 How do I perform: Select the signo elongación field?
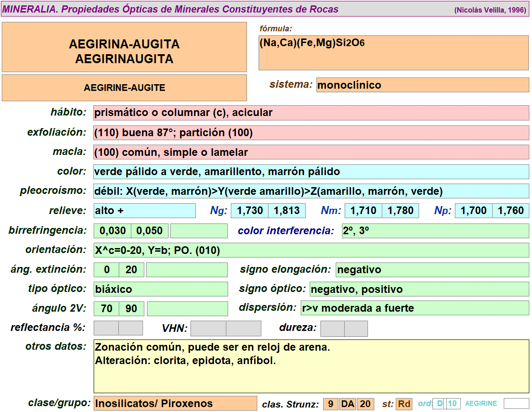pos(432,270)
